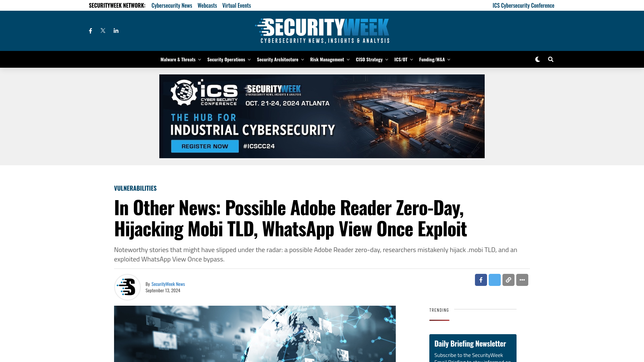Click the SecuirtyWeek News author link

[168, 284]
